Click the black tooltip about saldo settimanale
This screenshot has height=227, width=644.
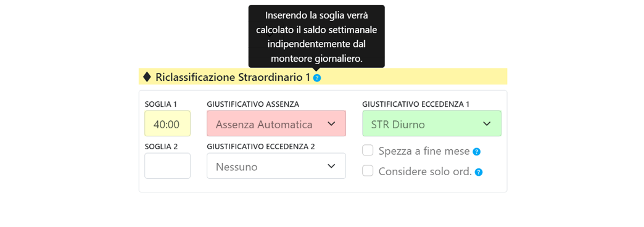point(316,36)
